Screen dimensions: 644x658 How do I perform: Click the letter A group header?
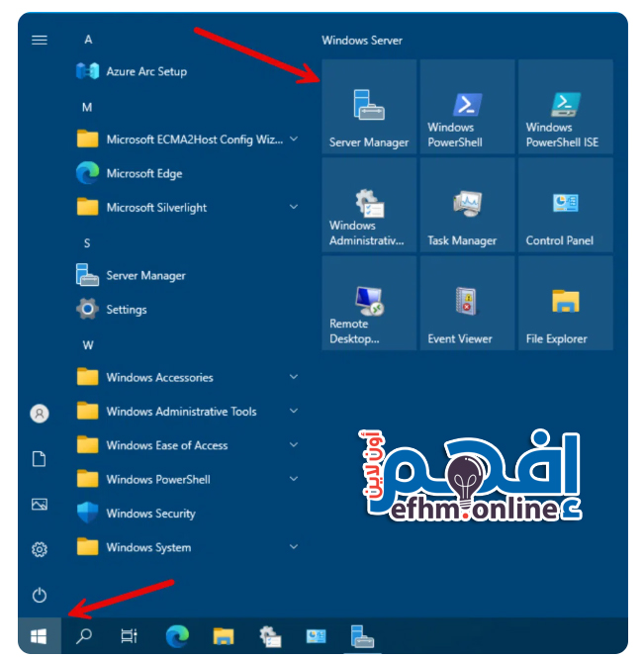[88, 40]
